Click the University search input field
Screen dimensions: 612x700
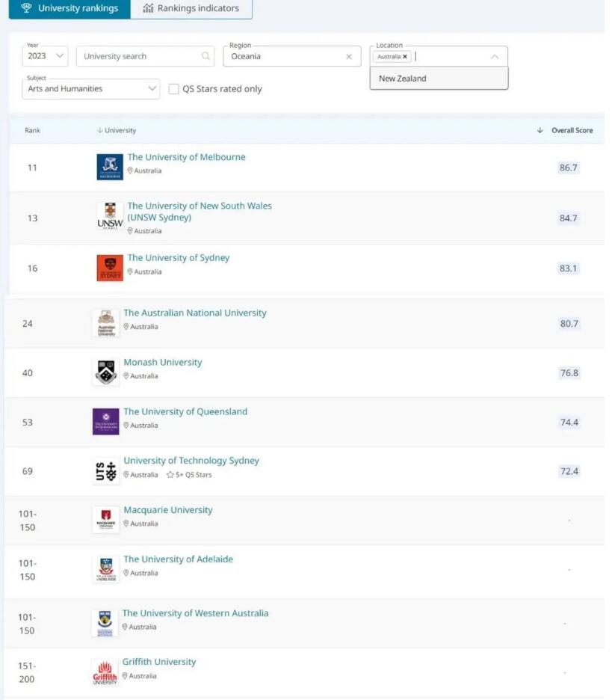tap(146, 56)
